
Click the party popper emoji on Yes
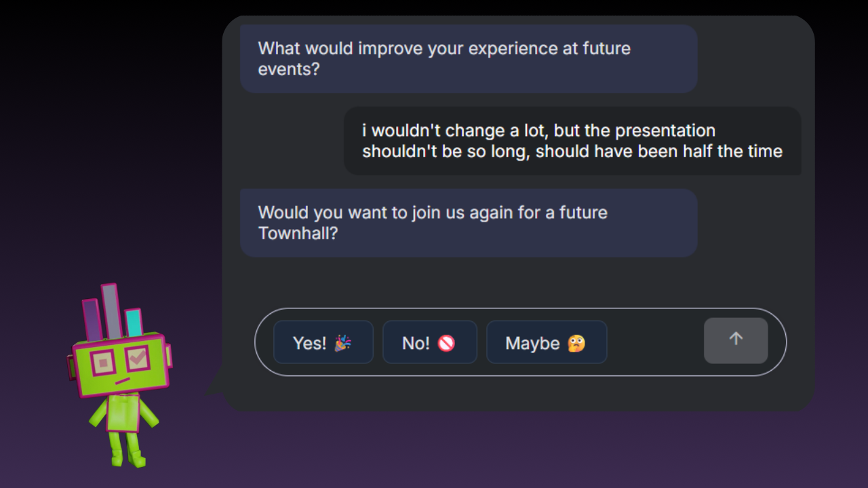click(342, 343)
